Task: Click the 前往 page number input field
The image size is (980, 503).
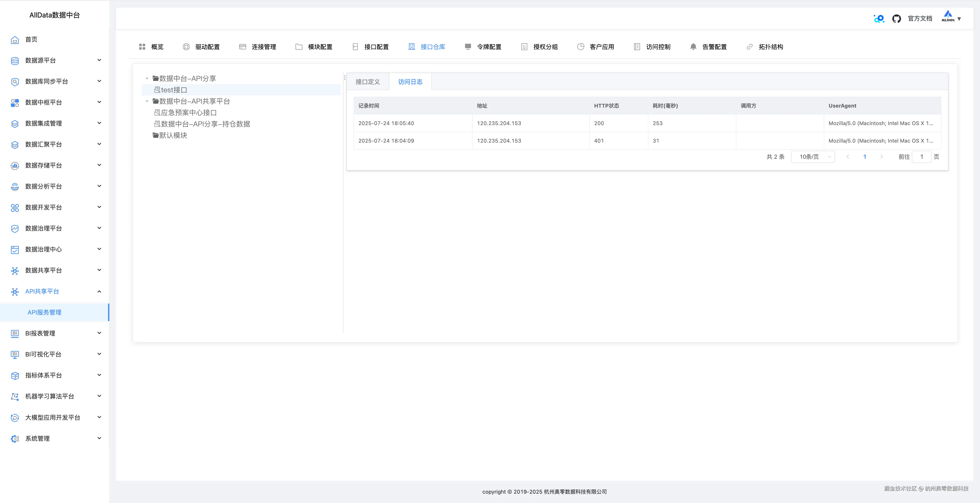Action: point(921,157)
